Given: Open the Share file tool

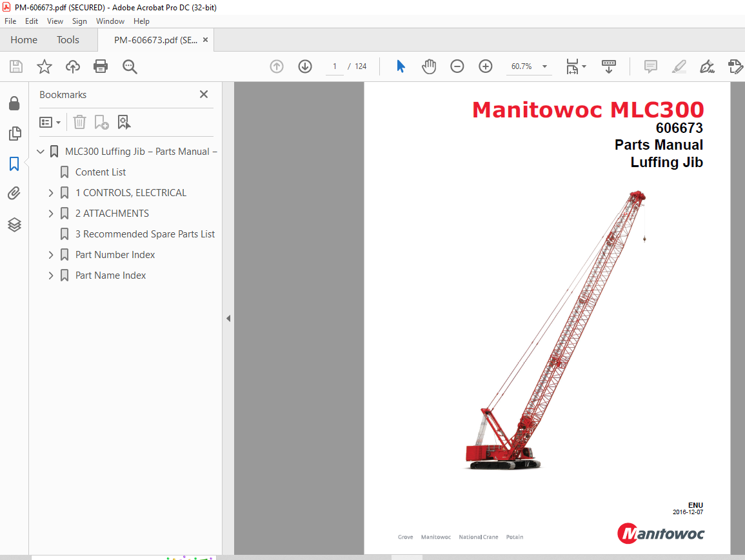Looking at the screenshot, I should [735, 66].
